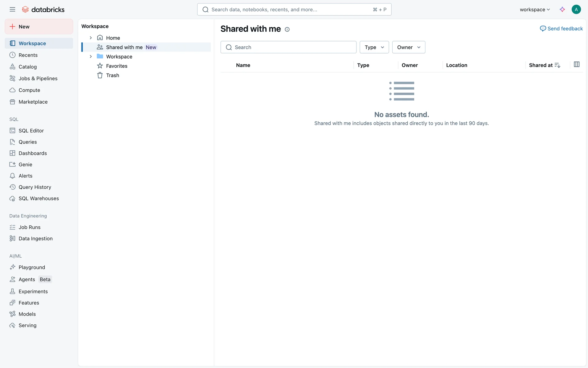Image resolution: width=588 pixels, height=368 pixels.
Task: Open the Catalog sidebar icon
Action: point(12,67)
